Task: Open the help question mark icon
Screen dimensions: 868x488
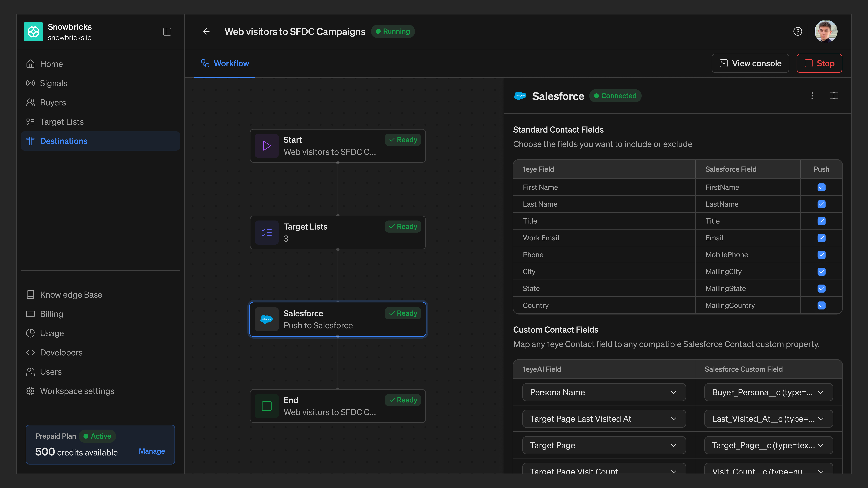Action: 798,31
